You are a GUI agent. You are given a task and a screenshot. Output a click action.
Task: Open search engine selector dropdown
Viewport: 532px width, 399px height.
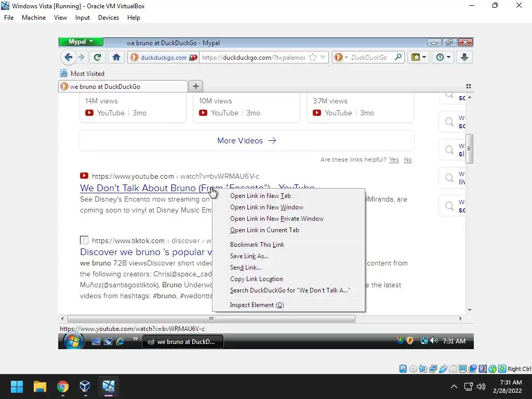340,57
